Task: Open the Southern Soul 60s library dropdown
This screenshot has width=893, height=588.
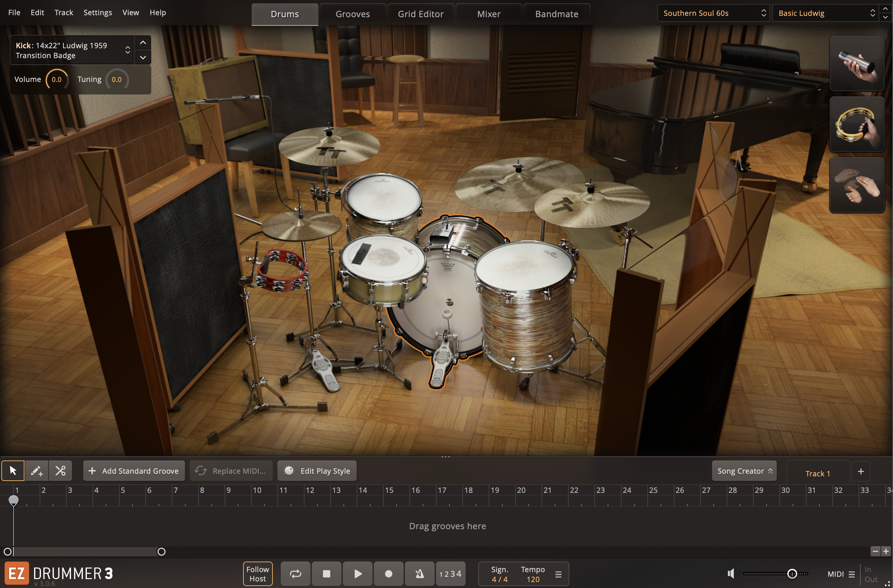Action: (713, 13)
